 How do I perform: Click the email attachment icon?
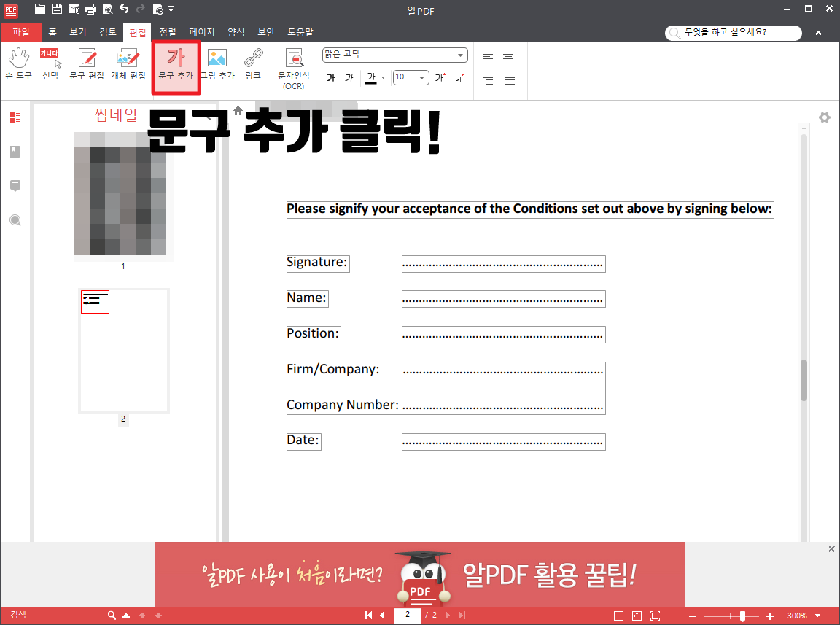(x=74, y=9)
